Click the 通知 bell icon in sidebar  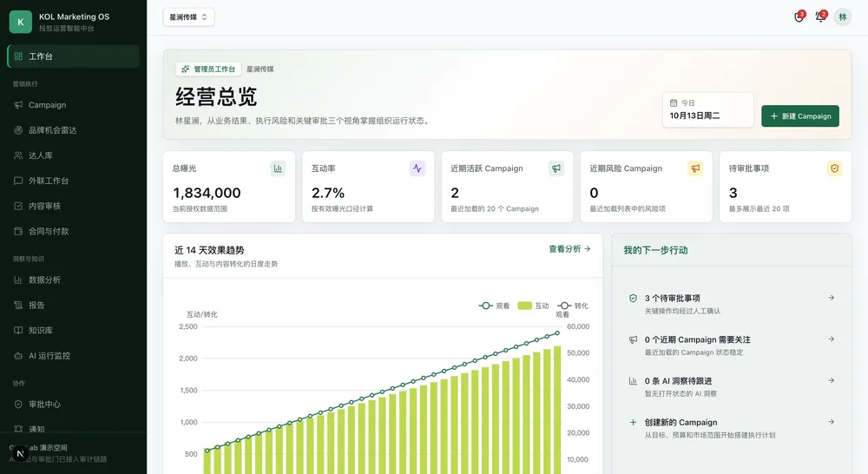[18, 429]
